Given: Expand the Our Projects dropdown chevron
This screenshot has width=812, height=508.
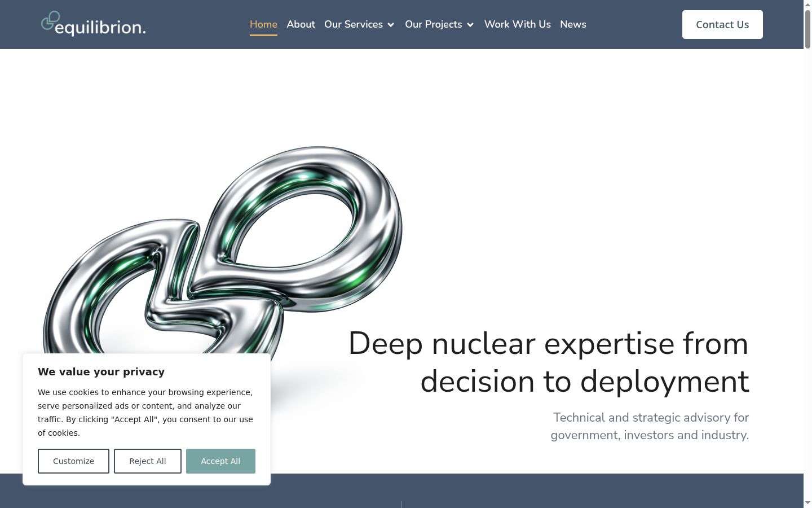Looking at the screenshot, I should click(x=470, y=25).
